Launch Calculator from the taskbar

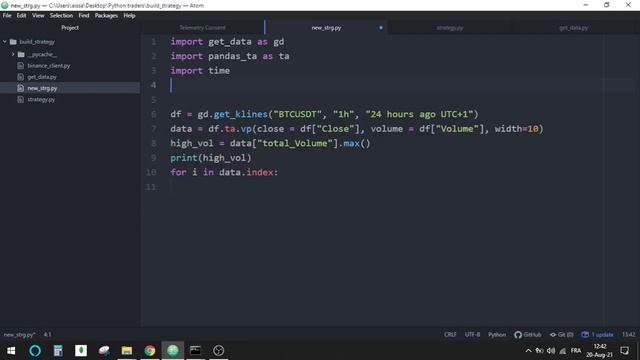(58, 351)
